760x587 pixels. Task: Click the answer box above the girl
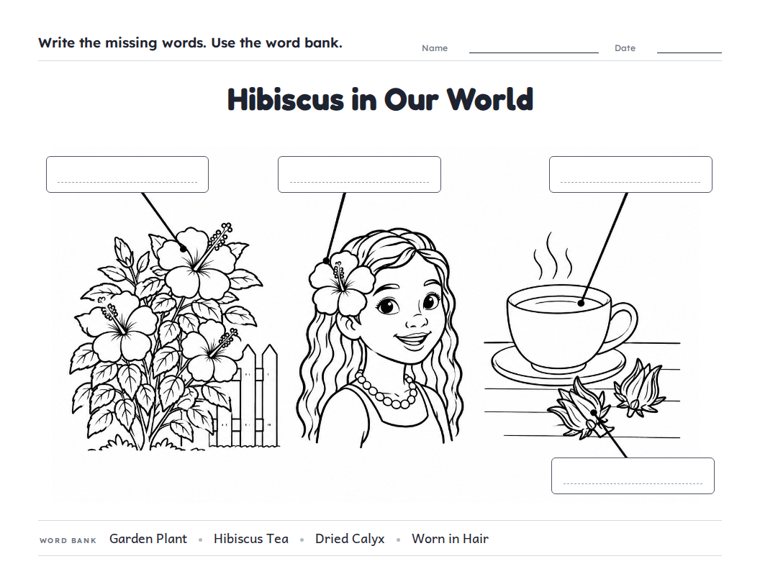359,175
